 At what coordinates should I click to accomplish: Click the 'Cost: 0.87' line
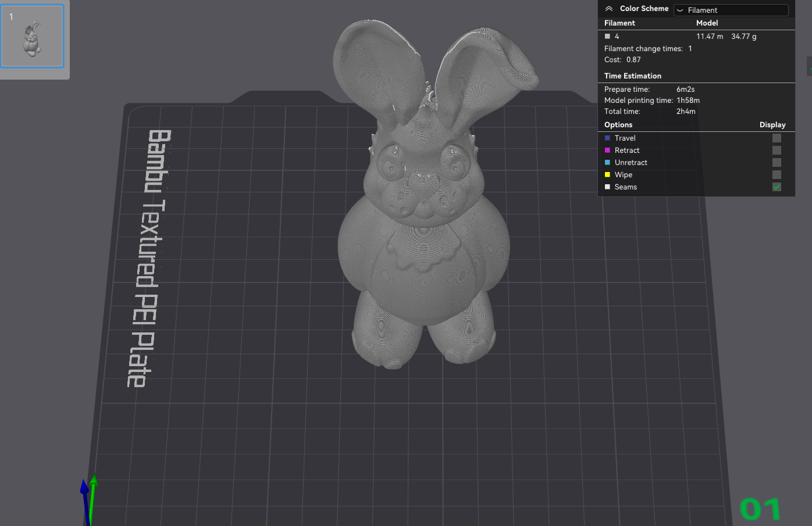point(622,59)
